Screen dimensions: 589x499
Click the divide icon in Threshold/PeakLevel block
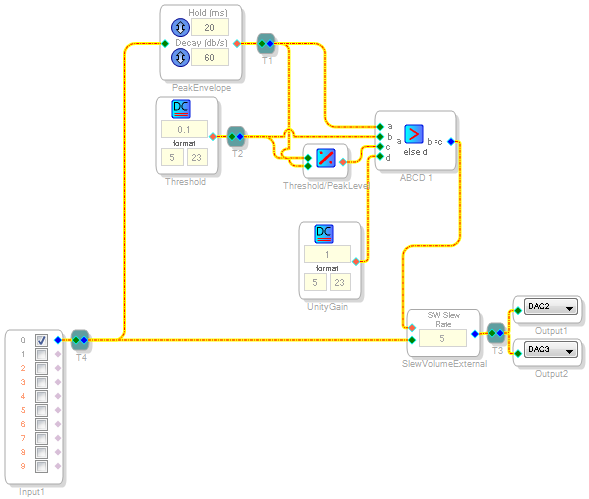click(326, 158)
